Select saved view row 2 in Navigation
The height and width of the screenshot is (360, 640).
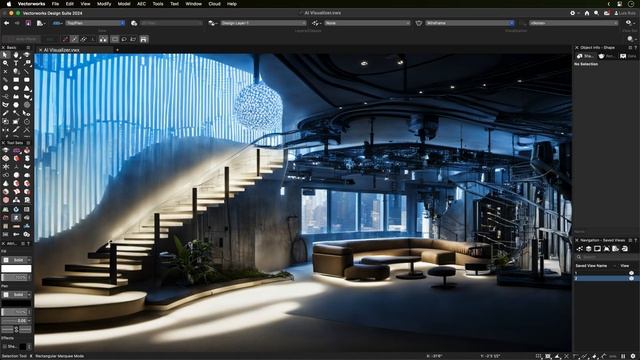tap(607, 278)
